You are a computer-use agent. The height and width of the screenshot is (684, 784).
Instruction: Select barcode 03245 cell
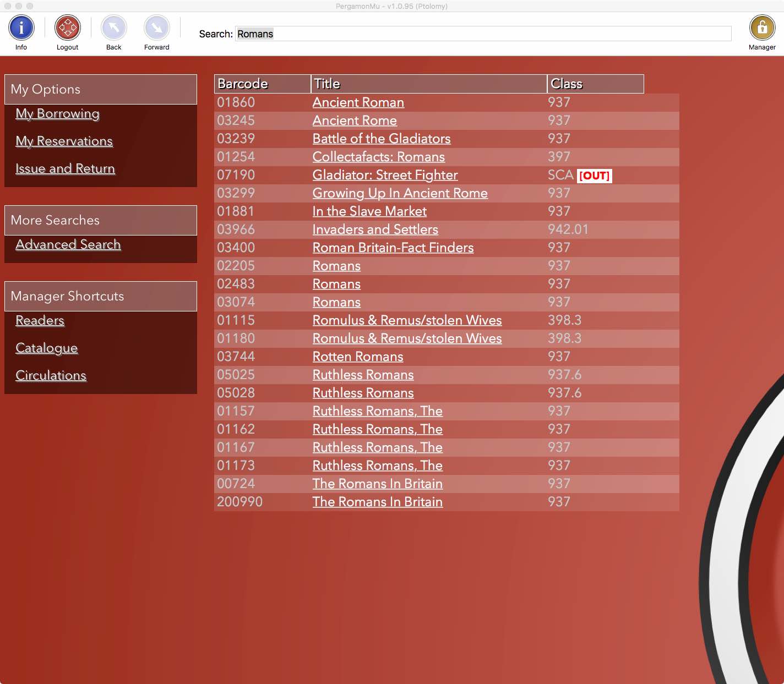[x=236, y=121]
